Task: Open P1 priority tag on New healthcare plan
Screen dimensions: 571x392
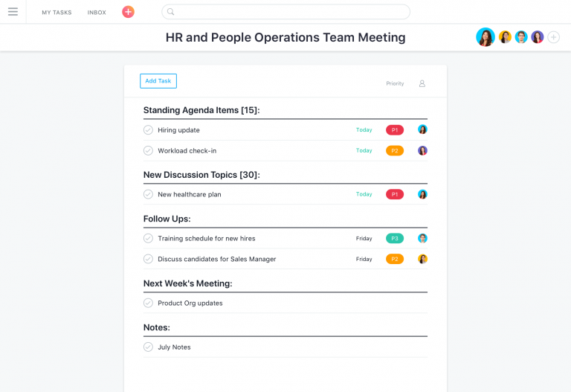Action: pos(395,194)
